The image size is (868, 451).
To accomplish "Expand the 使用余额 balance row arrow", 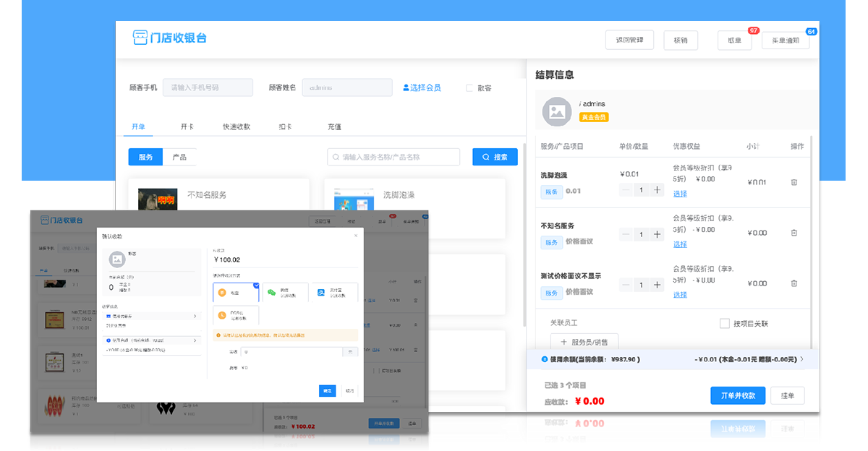I will [801, 359].
